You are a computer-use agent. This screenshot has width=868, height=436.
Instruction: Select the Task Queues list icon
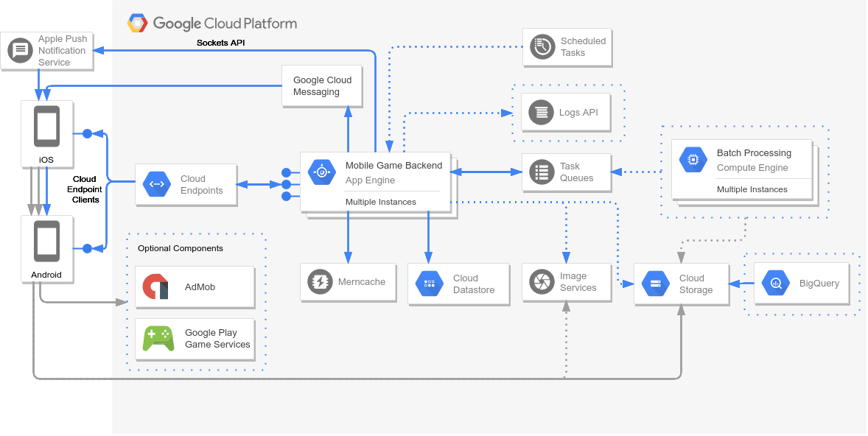tap(542, 172)
